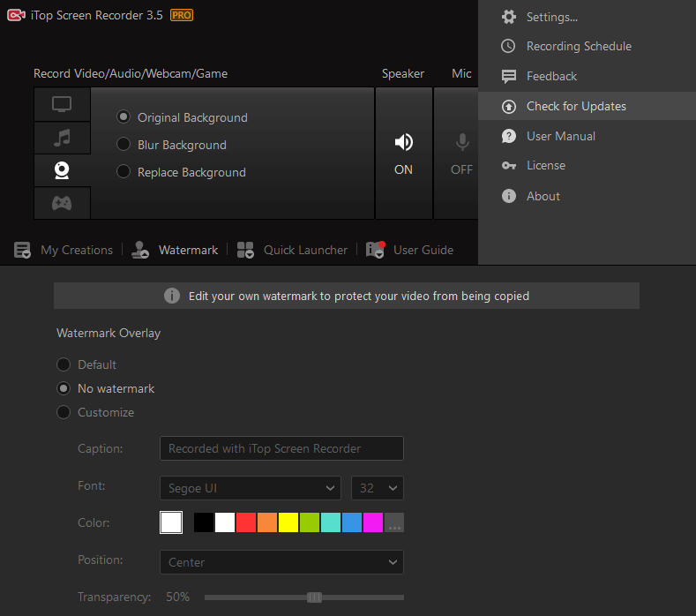Pick the red color swatch
This screenshot has height=616, width=696.
pyautogui.click(x=246, y=522)
